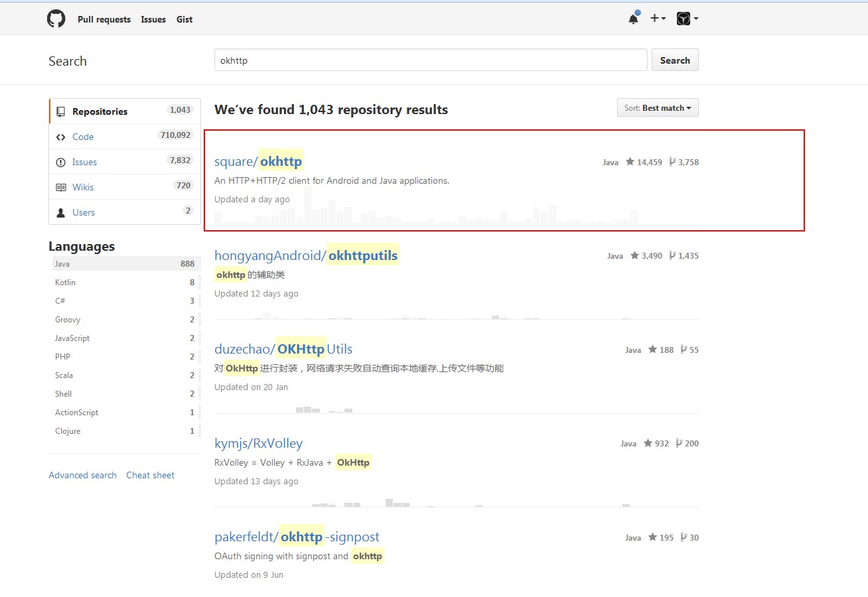Expand the plus create-new dropdown

658,19
